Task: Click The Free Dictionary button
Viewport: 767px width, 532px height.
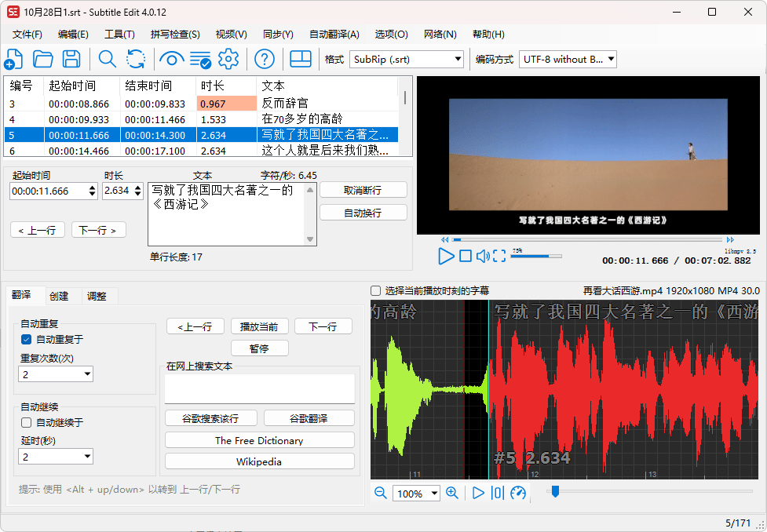Action: (259, 440)
